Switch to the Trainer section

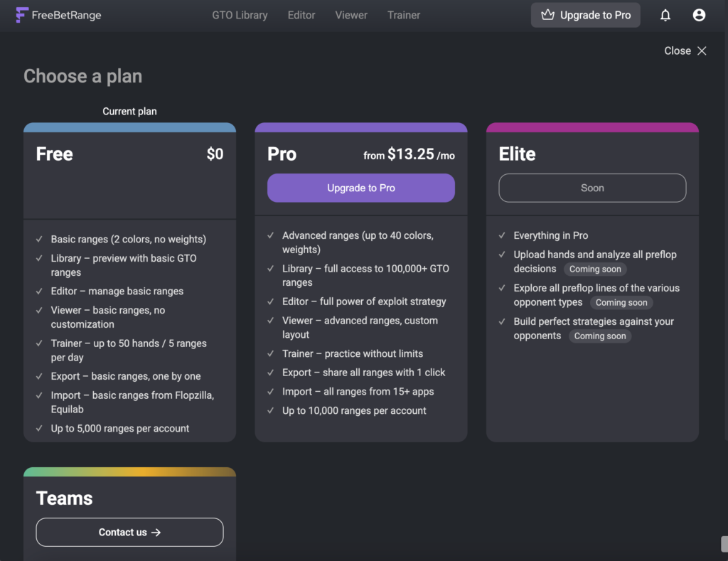tap(404, 14)
